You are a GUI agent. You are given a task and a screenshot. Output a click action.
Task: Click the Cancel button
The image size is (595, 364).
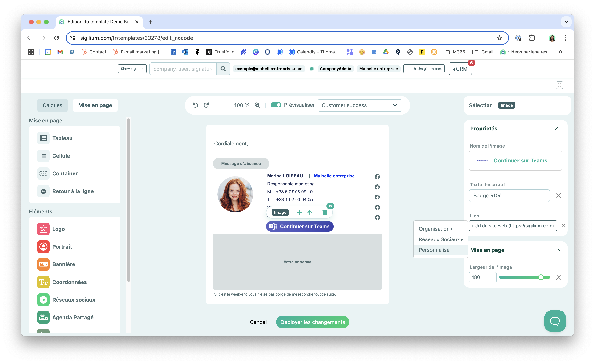tap(258, 322)
